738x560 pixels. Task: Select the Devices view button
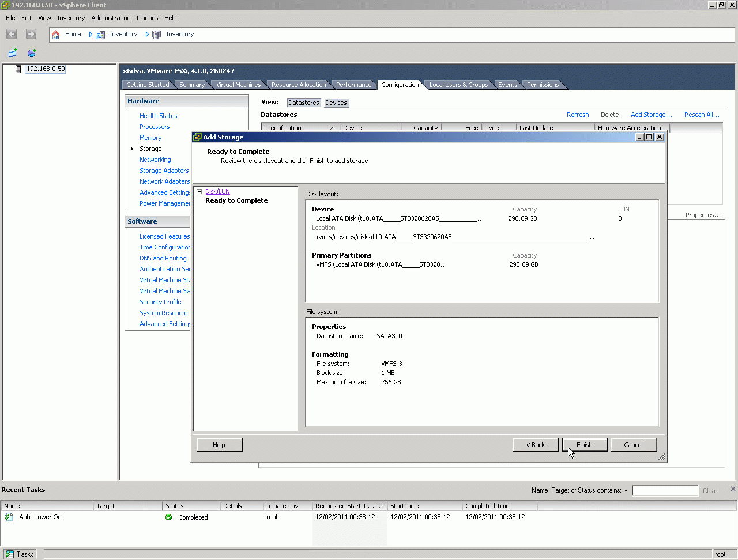(x=336, y=103)
